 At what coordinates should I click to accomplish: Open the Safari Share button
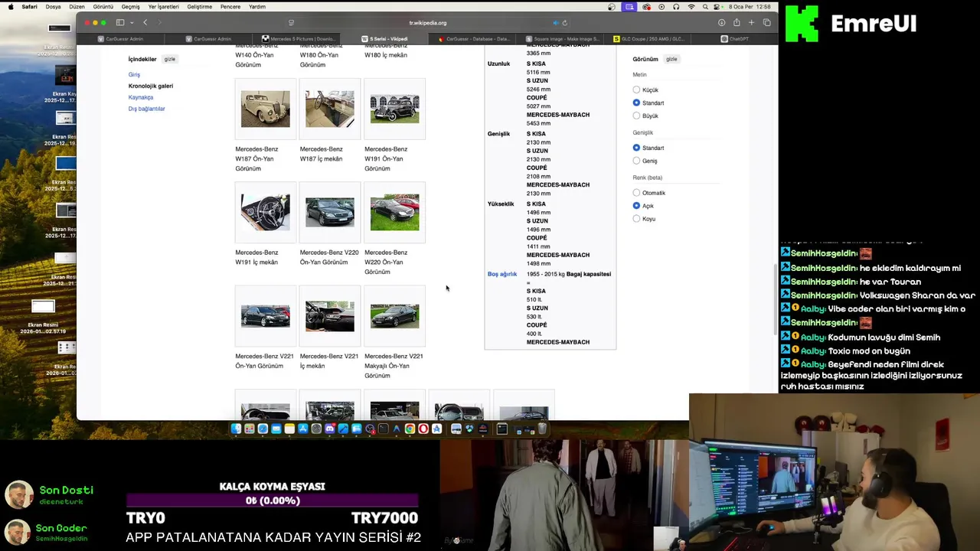(x=737, y=22)
